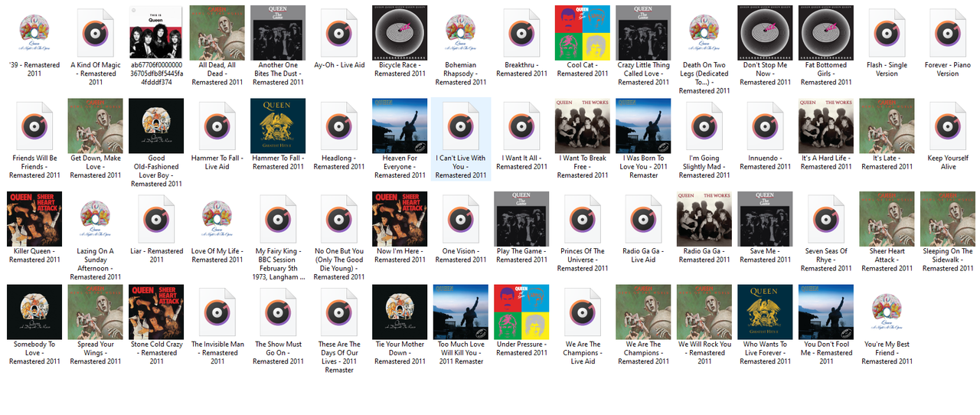Click the Get Down, Make Love cover thumbnail
The image size is (980, 415).
(96, 126)
